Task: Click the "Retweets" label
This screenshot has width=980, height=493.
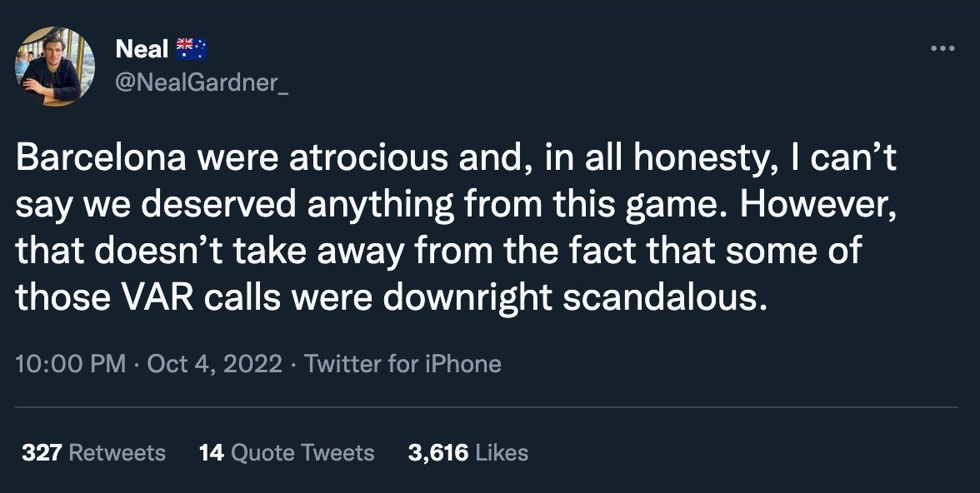Action: [117, 453]
